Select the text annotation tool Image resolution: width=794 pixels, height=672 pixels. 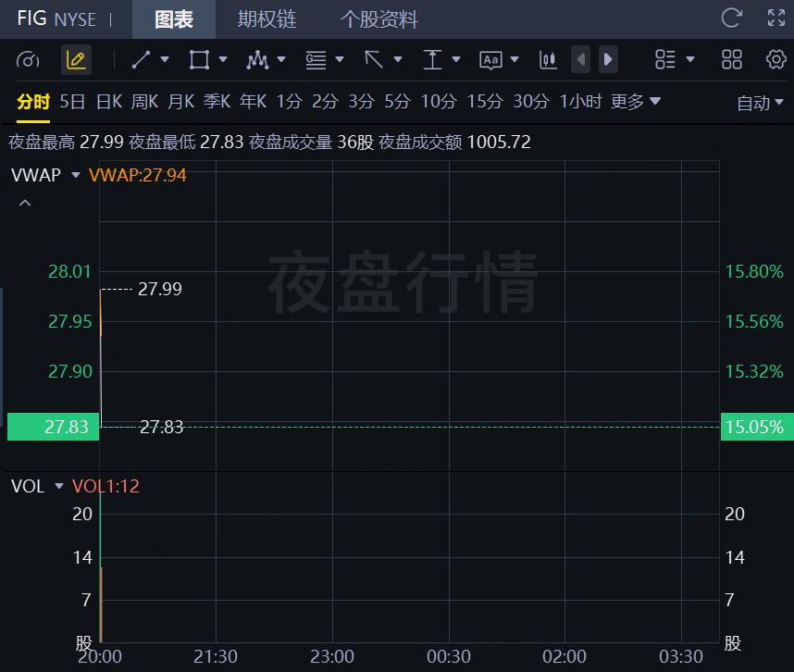point(490,60)
